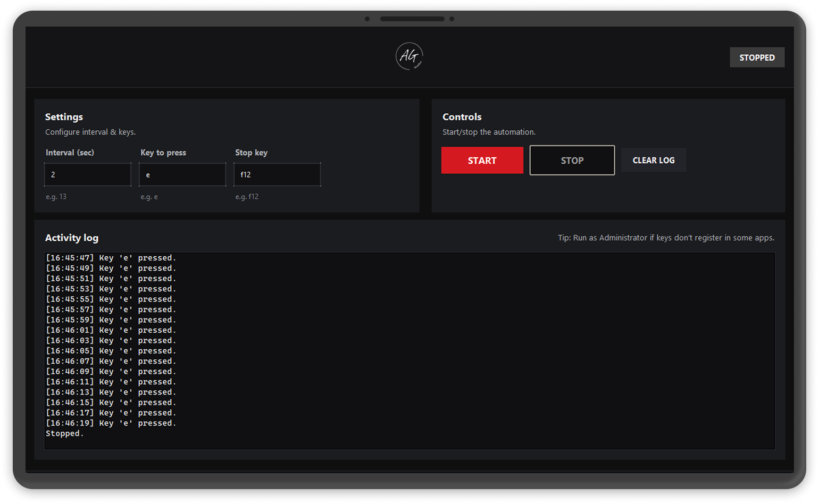Click the Activity log heading
Viewport: 819px width, 504px height.
pyautogui.click(x=71, y=238)
